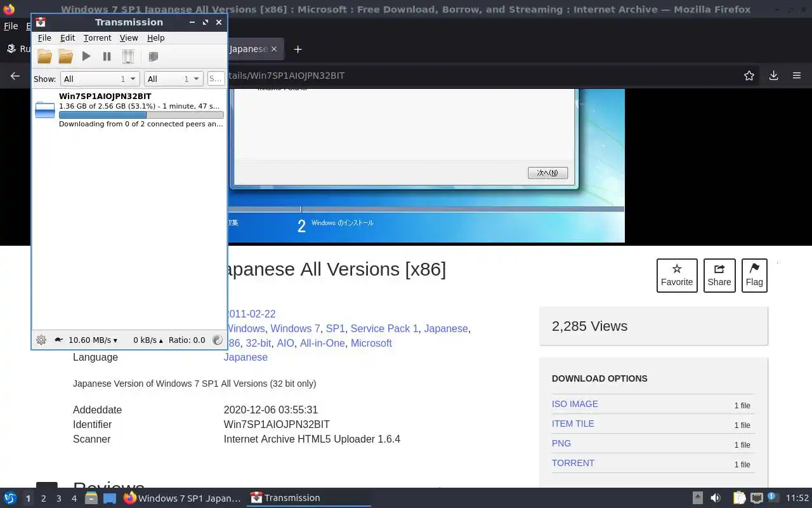Click the Flag button
This screenshot has height=508, width=812.
(754, 276)
